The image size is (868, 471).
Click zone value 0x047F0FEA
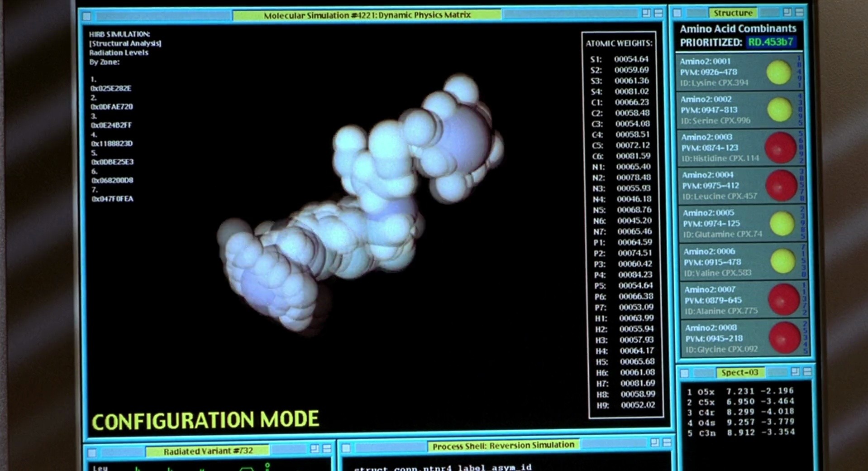[x=113, y=199]
